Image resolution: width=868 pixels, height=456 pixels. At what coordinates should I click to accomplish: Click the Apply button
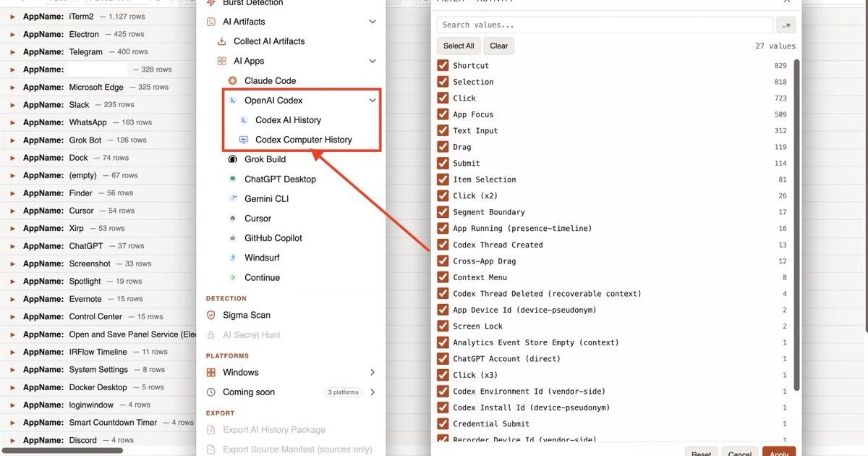click(779, 452)
